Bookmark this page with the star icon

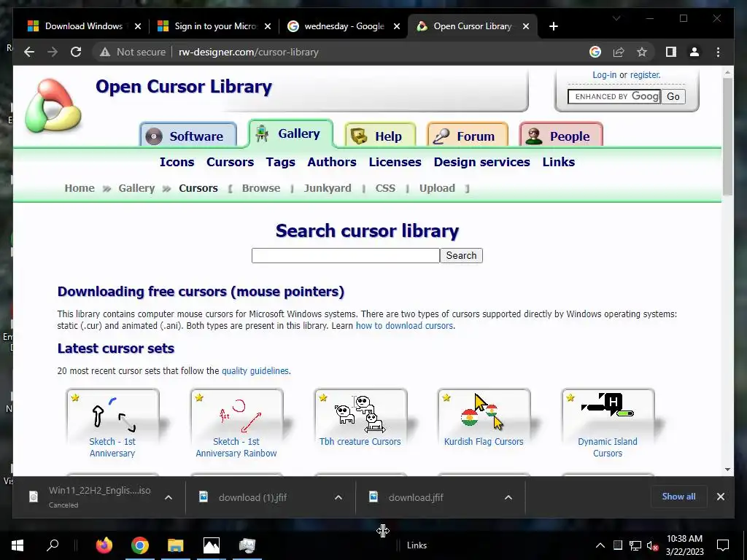(642, 52)
